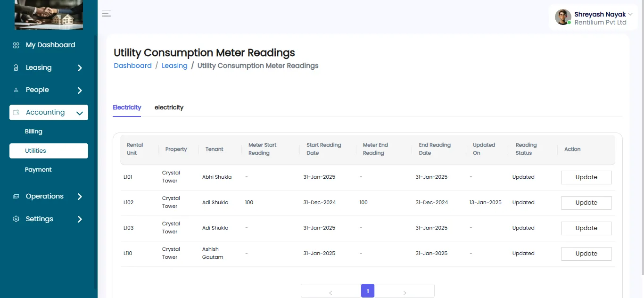Follow the Dashboard breadcrumb link
The width and height of the screenshot is (644, 298).
click(133, 66)
